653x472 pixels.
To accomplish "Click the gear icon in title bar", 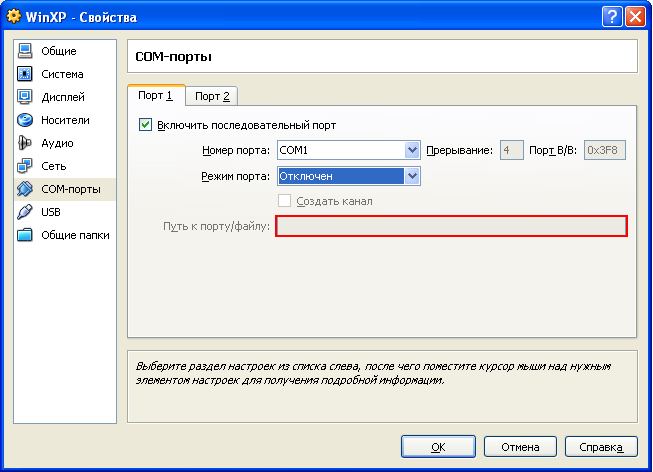I will pos(14,16).
